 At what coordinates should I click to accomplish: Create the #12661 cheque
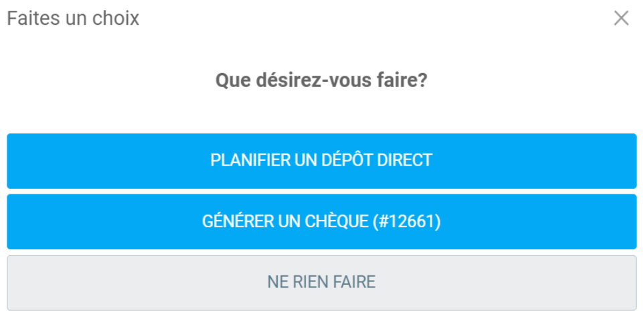(x=321, y=222)
